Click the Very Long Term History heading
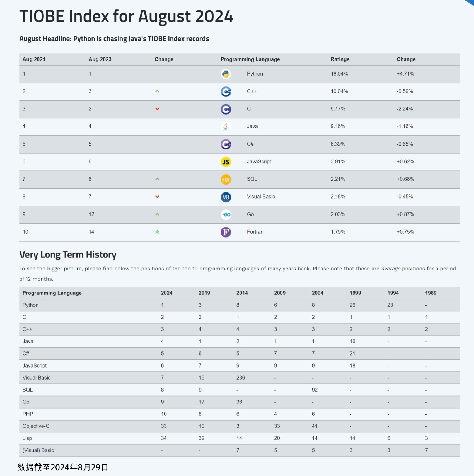The image size is (474, 476). click(x=68, y=255)
